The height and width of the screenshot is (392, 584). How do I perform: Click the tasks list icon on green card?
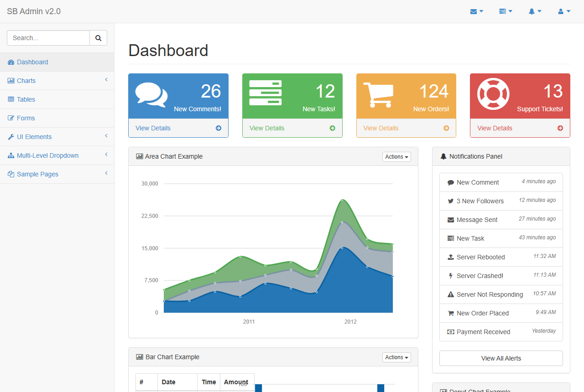[266, 93]
